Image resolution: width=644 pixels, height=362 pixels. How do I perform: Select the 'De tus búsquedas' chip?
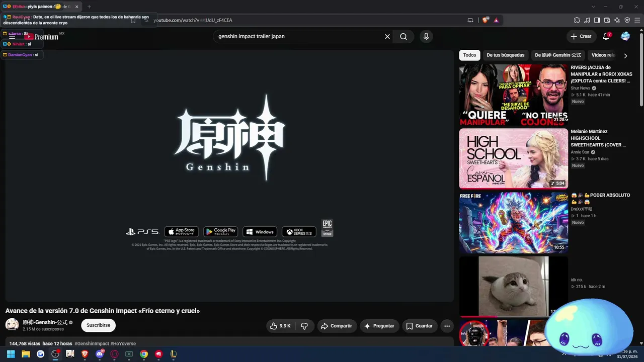[506, 55]
